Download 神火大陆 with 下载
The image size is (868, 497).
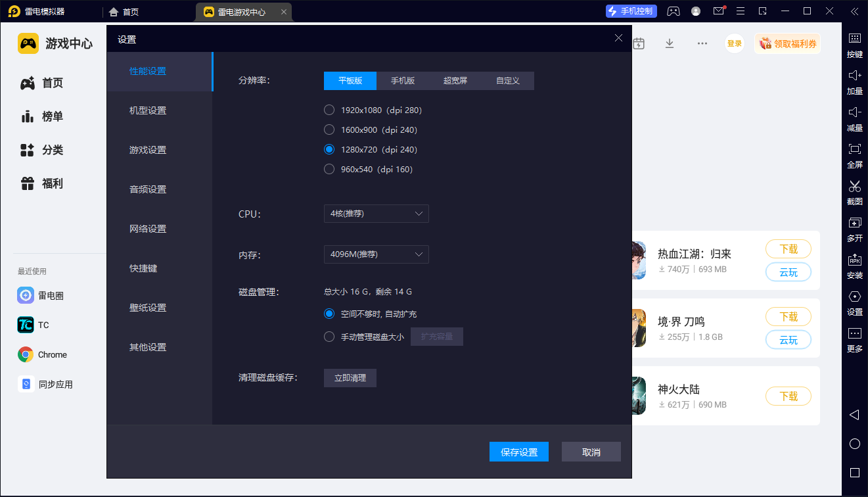coord(788,396)
